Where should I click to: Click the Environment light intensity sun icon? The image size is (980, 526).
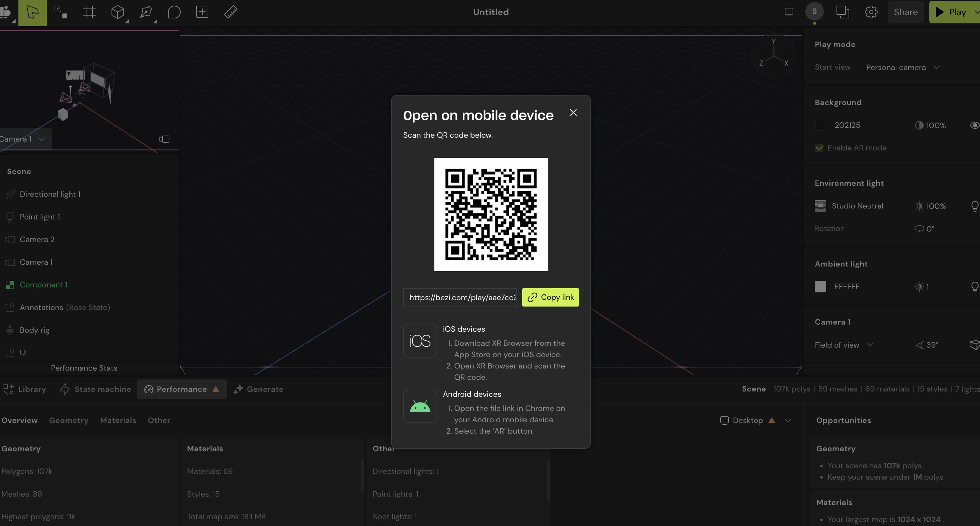coord(919,206)
